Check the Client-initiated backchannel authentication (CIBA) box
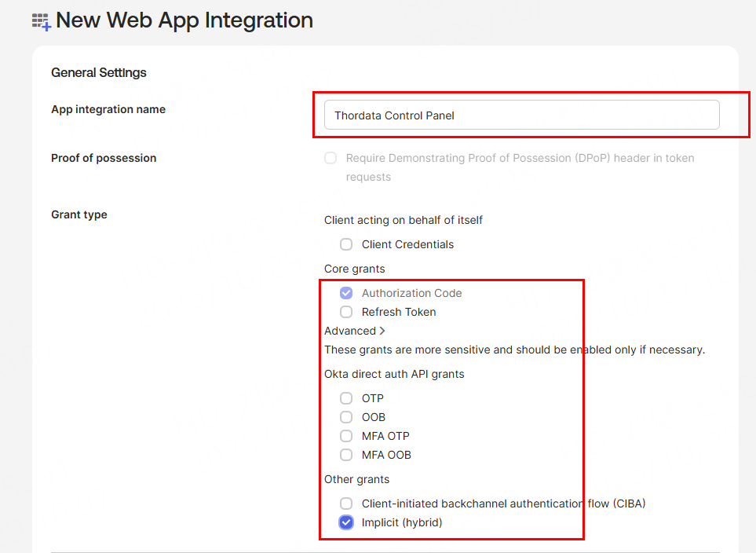The height and width of the screenshot is (553, 756). 346,504
